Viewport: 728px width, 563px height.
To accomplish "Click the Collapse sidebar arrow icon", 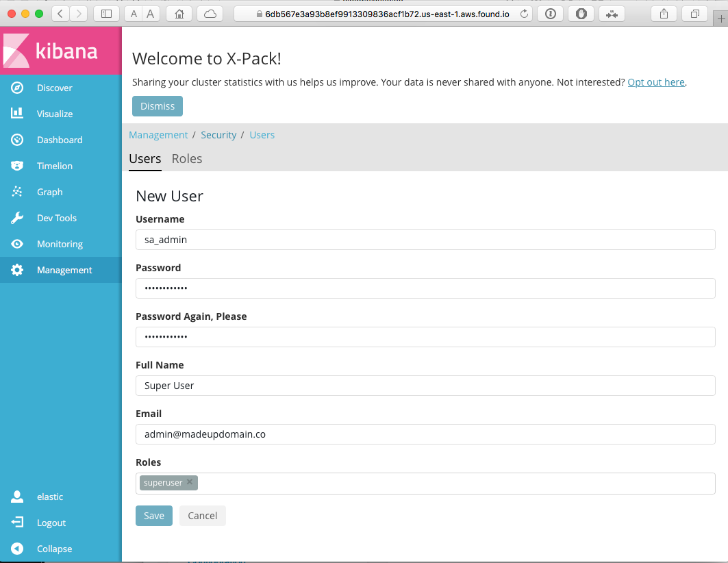I will click(x=17, y=549).
